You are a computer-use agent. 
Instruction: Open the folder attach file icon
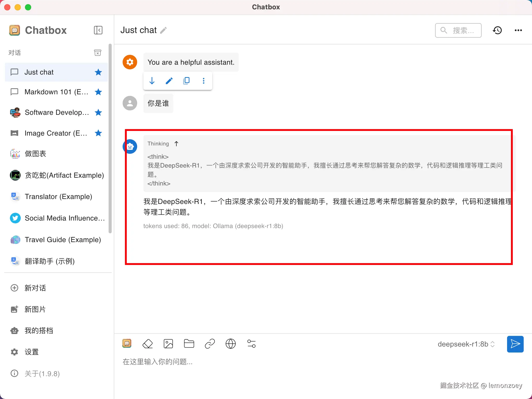point(189,344)
